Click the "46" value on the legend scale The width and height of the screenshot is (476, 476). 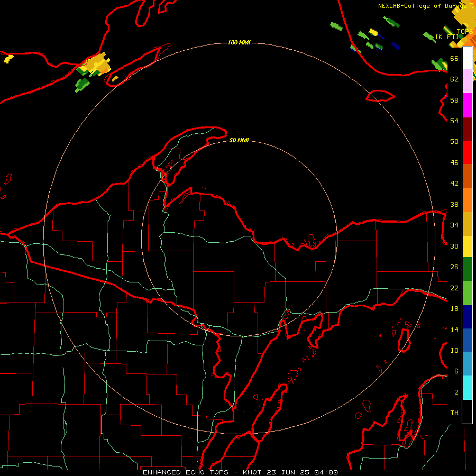[454, 163]
